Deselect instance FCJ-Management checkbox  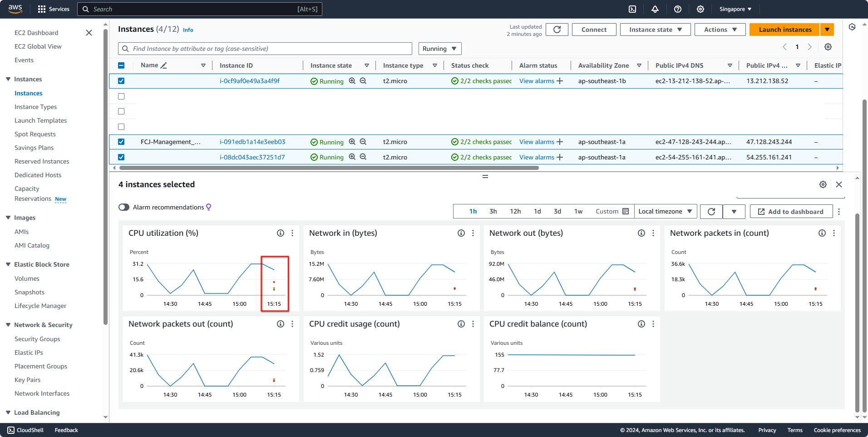(x=121, y=142)
